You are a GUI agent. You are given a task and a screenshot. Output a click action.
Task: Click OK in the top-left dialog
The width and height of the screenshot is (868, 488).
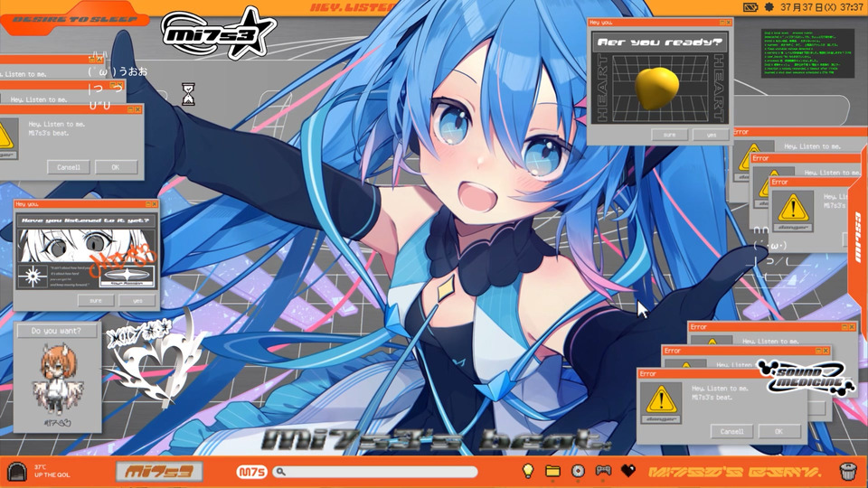(116, 167)
